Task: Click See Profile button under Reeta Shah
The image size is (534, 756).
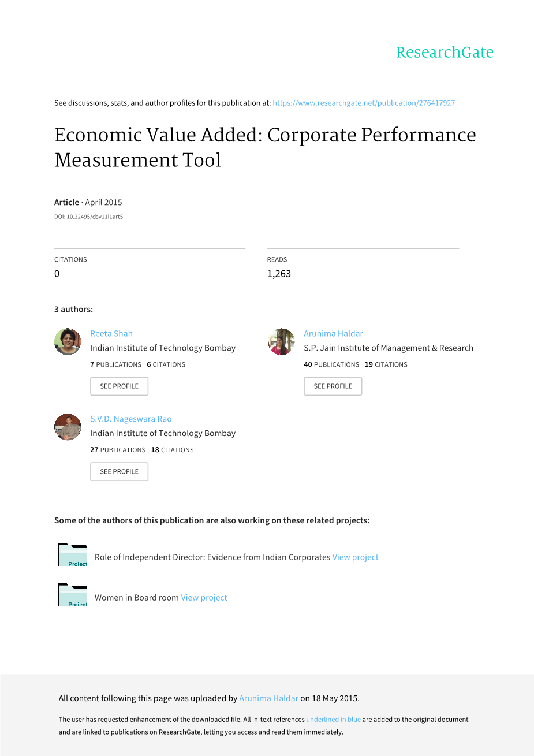Action: point(119,386)
